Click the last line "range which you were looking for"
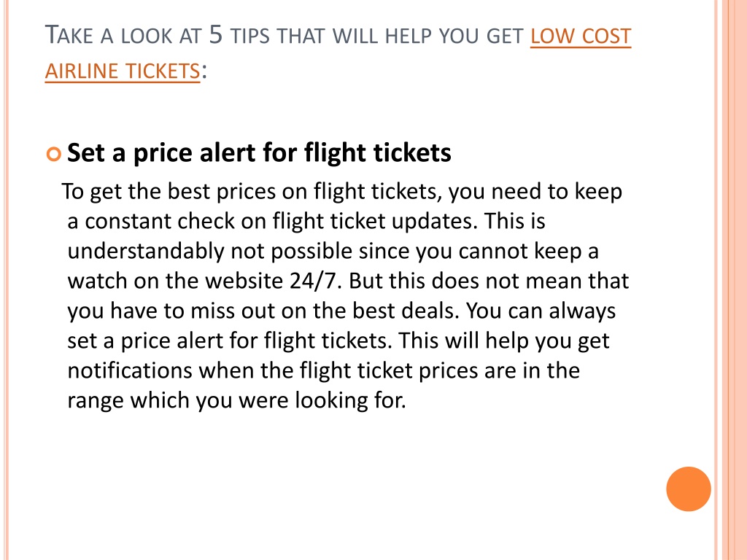Screen dimensions: 747x560 [236, 400]
